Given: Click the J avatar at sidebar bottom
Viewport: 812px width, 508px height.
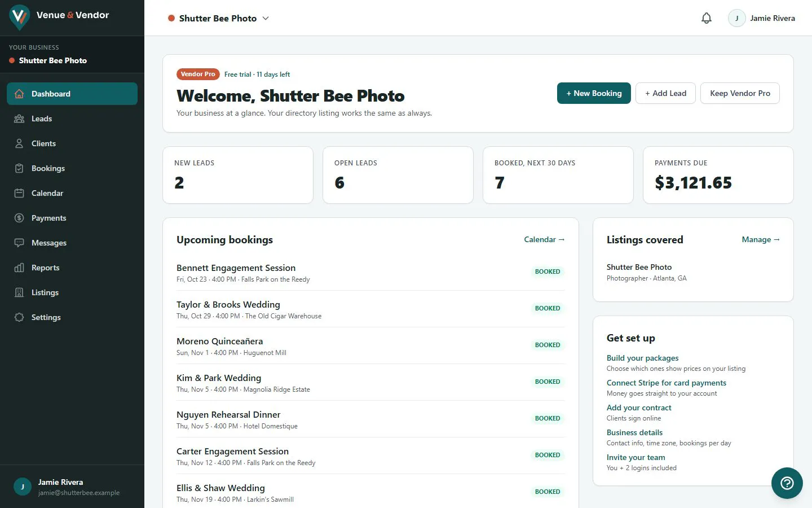Looking at the screenshot, I should [23, 487].
